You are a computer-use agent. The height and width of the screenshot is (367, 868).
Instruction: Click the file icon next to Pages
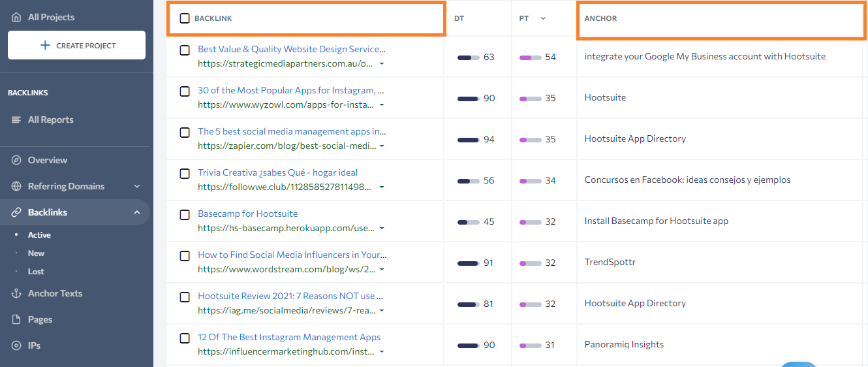16,319
